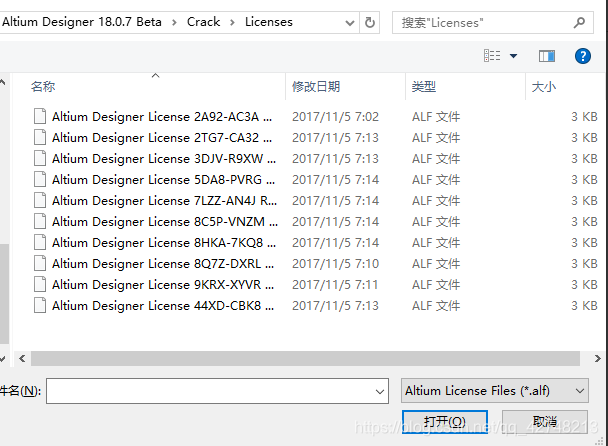Open the file name combo box dropdown
The image size is (608, 446).
coord(380,392)
